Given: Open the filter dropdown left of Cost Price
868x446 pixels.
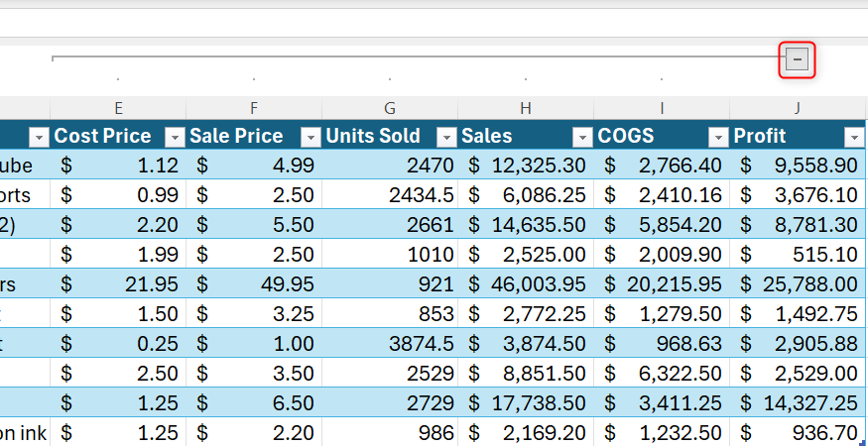Looking at the screenshot, I should (40, 137).
